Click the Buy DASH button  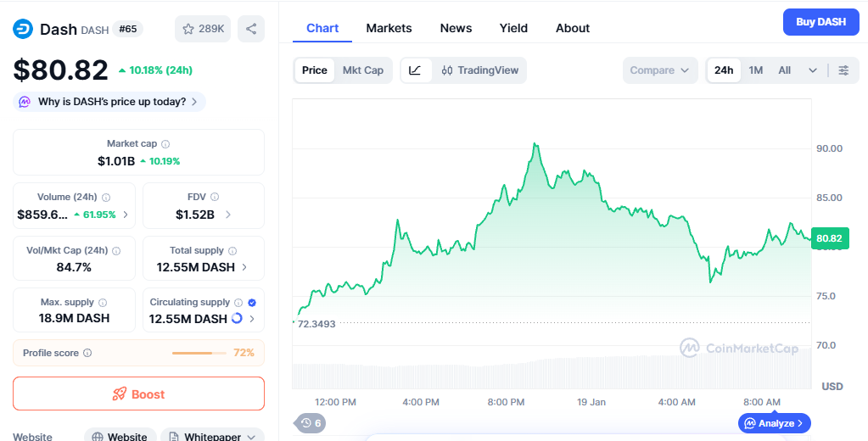click(821, 22)
